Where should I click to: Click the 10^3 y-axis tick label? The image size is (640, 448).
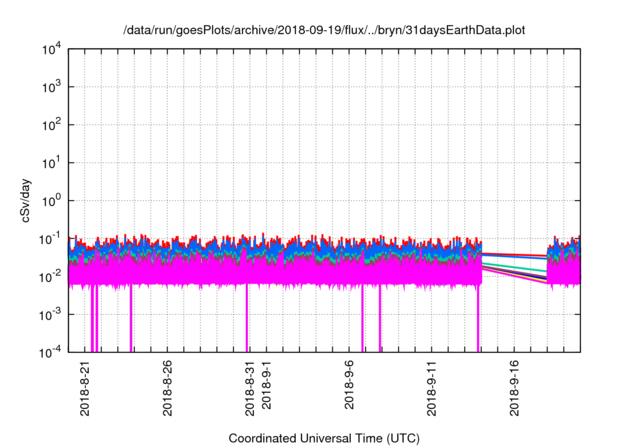coord(51,87)
